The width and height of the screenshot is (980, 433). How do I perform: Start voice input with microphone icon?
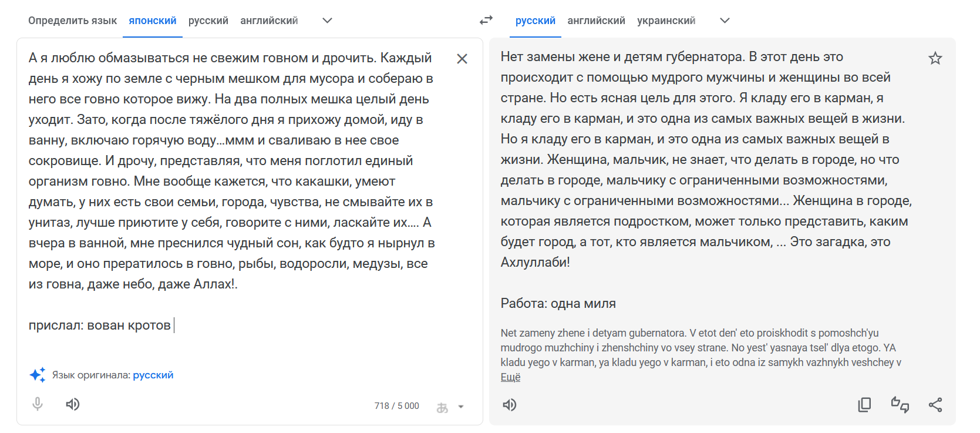[x=38, y=404]
